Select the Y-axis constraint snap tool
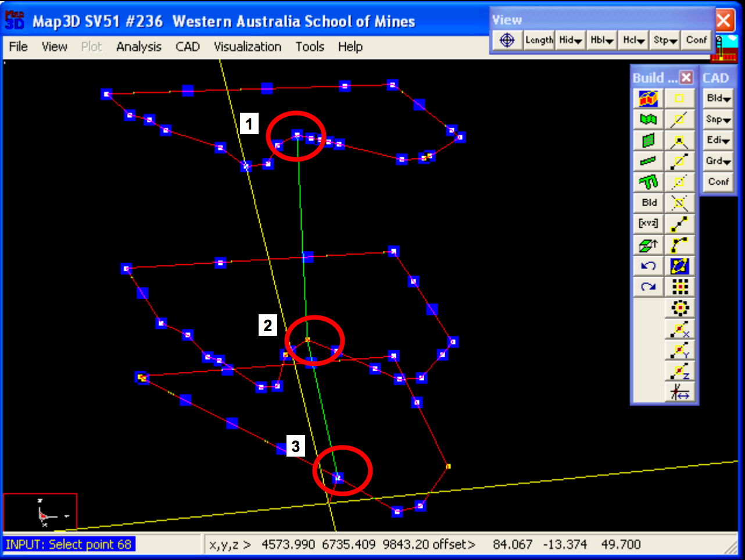Image resolution: width=745 pixels, height=560 pixels. (679, 350)
